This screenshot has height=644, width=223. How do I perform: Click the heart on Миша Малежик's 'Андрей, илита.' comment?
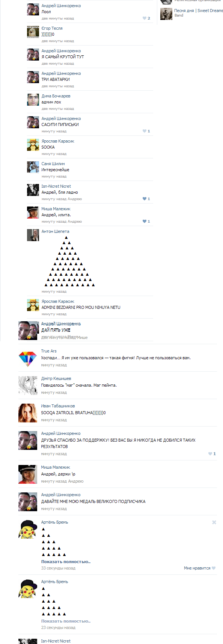pos(144,221)
